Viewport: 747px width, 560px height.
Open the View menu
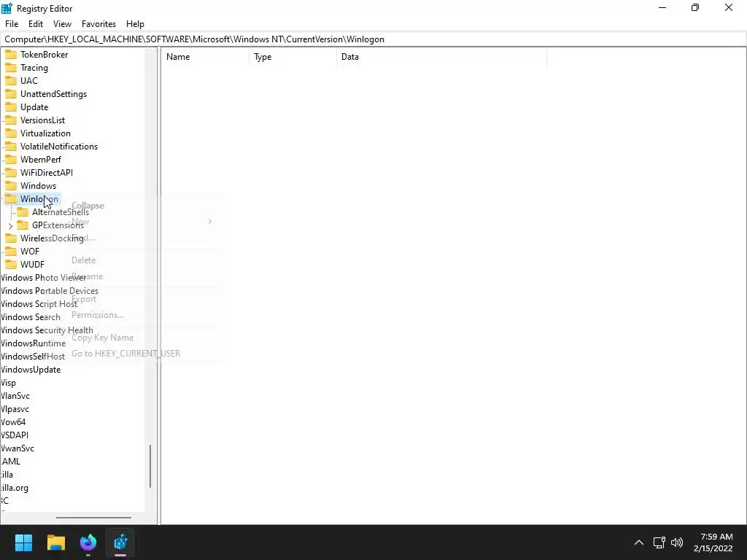[x=63, y=24]
